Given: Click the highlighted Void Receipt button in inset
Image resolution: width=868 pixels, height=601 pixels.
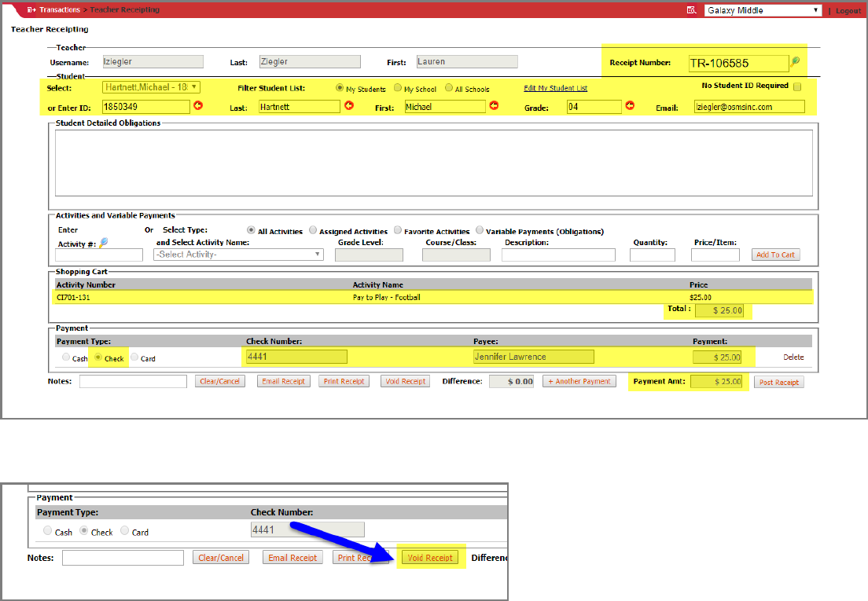Looking at the screenshot, I should click(430, 558).
